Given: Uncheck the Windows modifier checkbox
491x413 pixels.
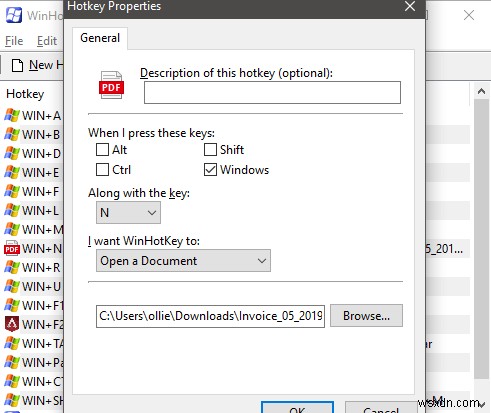Looking at the screenshot, I should click(x=210, y=169).
